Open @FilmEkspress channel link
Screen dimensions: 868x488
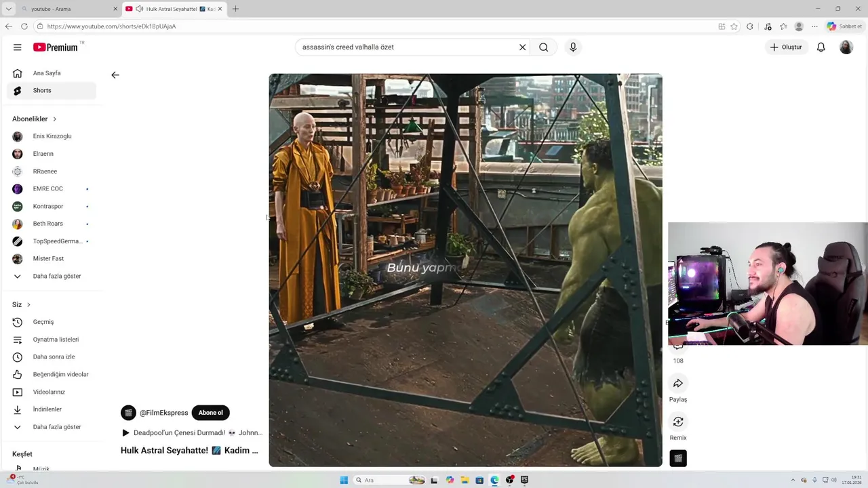pyautogui.click(x=163, y=413)
